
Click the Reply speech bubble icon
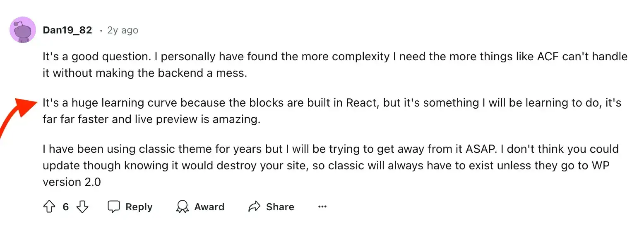coord(114,207)
